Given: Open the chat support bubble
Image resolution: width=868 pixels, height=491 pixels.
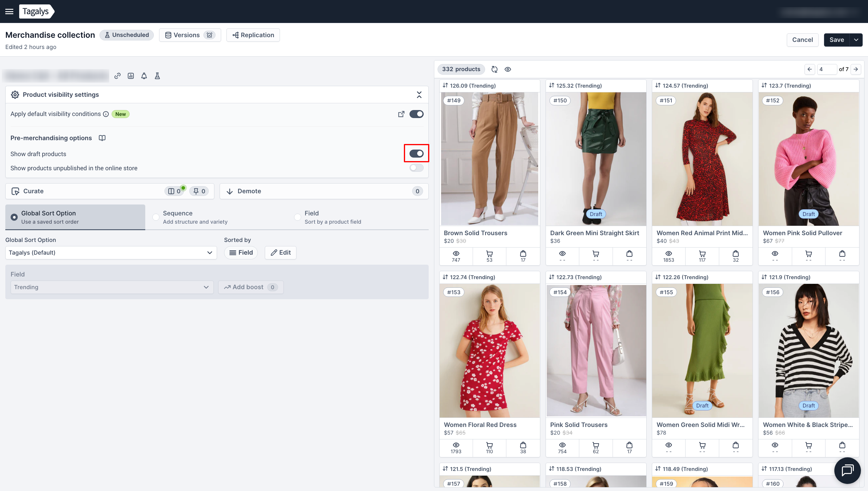Looking at the screenshot, I should [847, 470].
